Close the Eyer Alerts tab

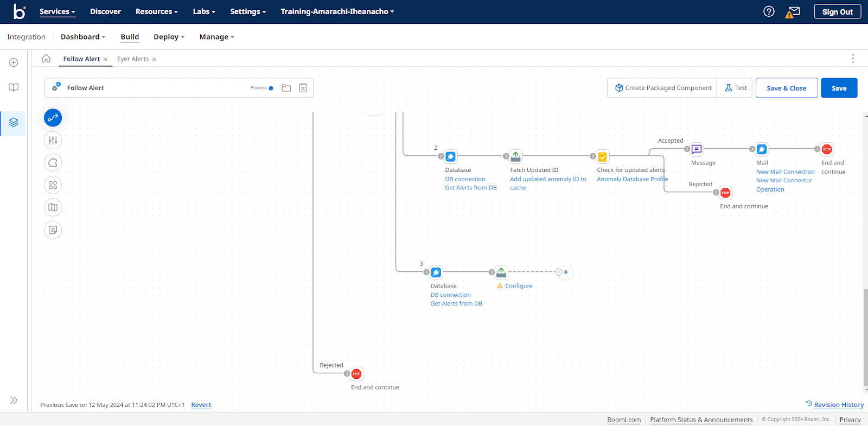(154, 59)
